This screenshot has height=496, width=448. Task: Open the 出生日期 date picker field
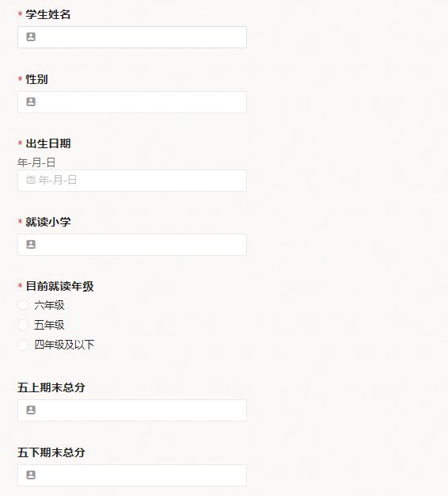132,181
